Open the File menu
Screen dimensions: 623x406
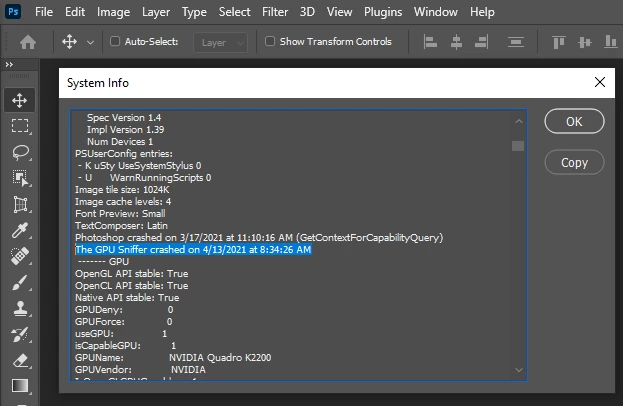[x=44, y=12]
